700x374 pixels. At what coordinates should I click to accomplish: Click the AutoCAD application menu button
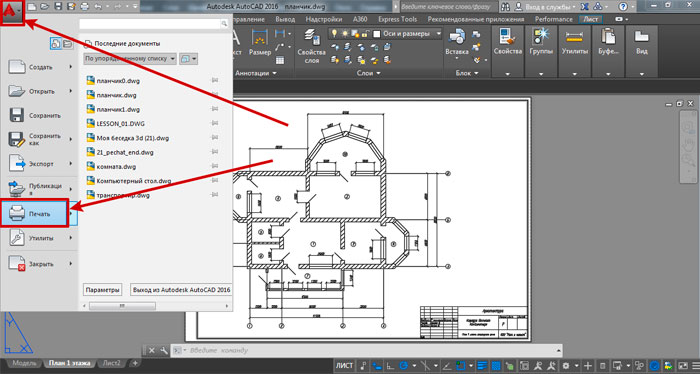click(x=12, y=11)
